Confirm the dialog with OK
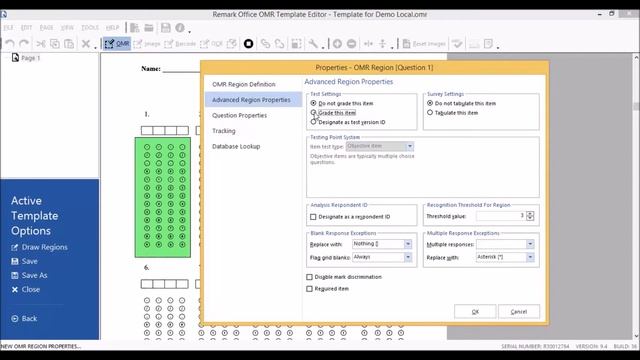The height and width of the screenshot is (360, 640). click(475, 311)
